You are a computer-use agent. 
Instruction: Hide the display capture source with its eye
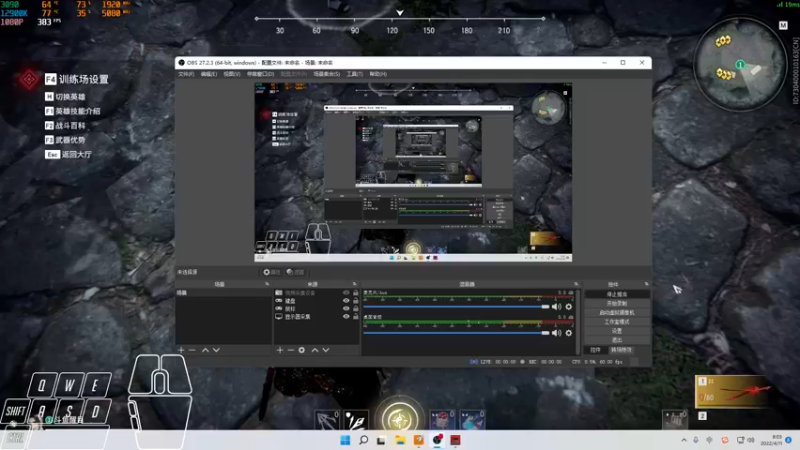(346, 317)
